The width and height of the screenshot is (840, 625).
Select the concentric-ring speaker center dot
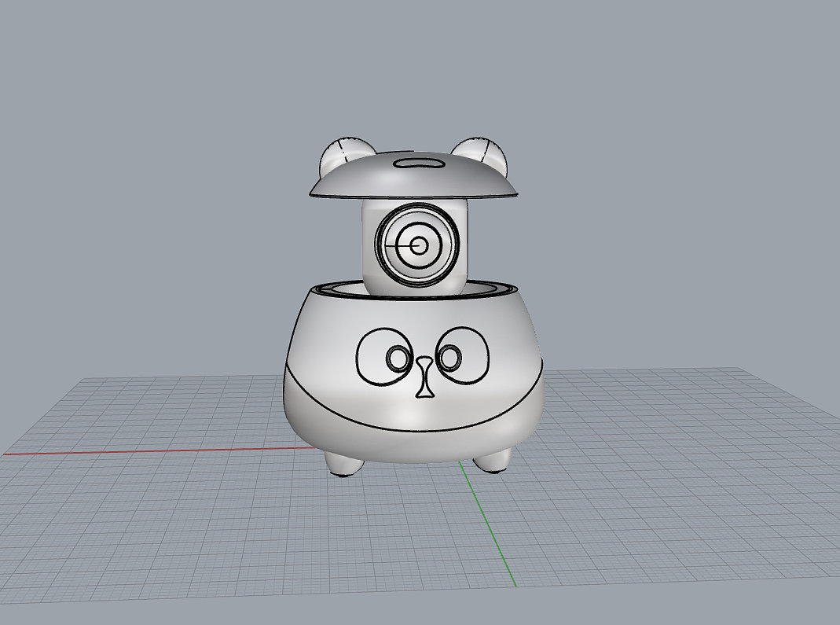pos(418,247)
